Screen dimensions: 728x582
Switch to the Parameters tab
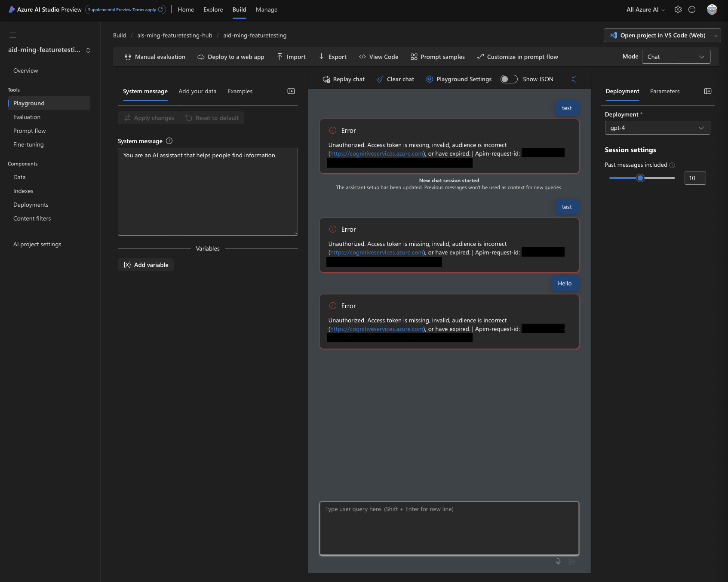pos(665,91)
